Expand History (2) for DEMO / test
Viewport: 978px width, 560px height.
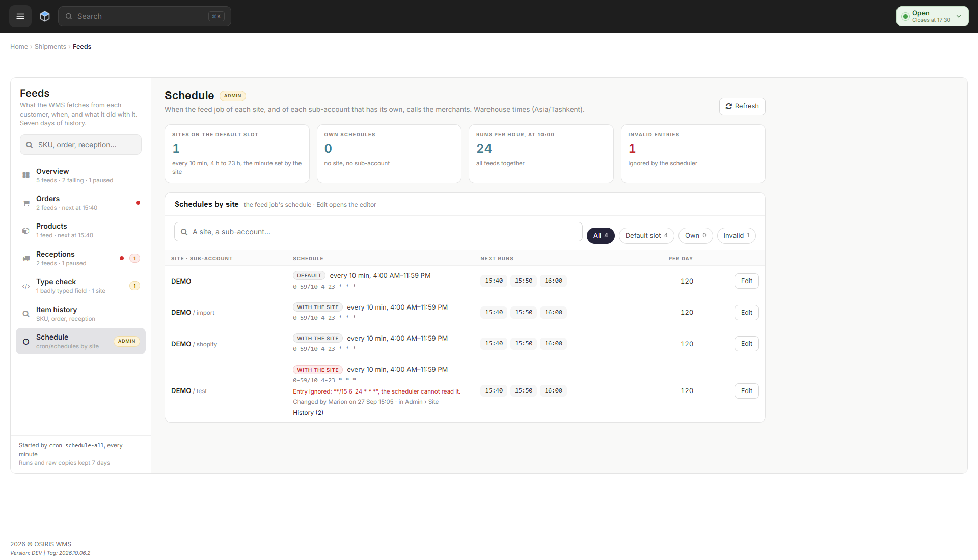[x=308, y=413]
